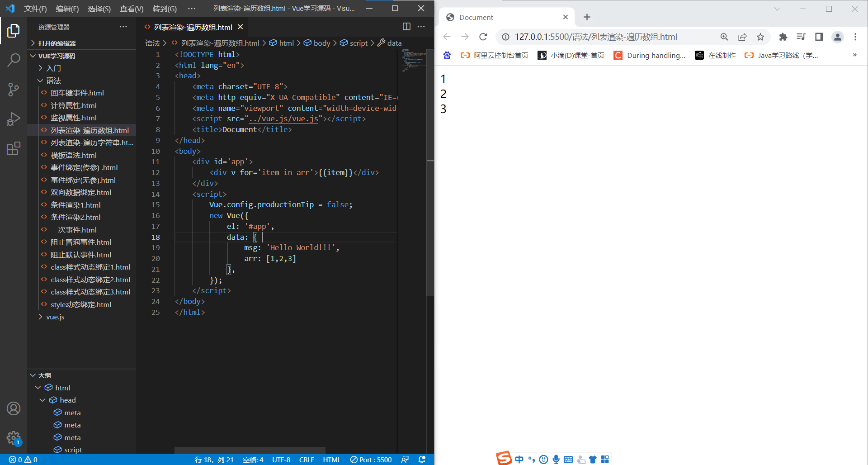Open the Accounts menu in activity bar
The height and width of the screenshot is (465, 868).
[14, 408]
